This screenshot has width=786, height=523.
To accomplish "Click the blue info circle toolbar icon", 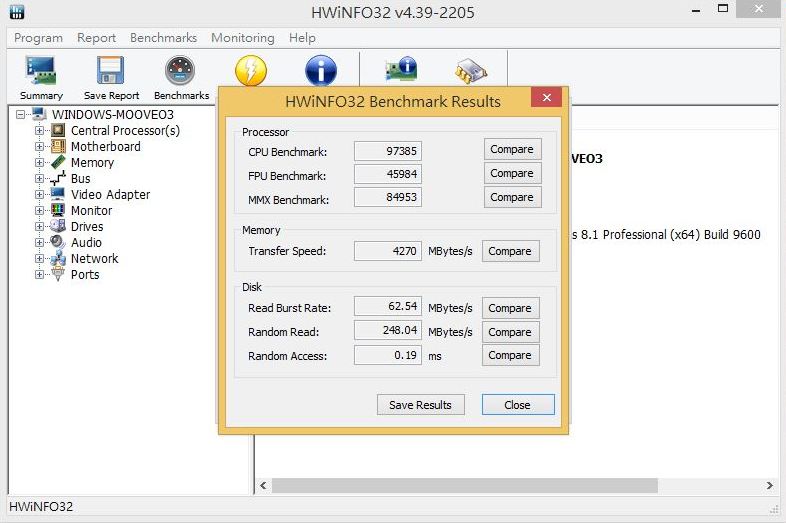I will tap(321, 70).
